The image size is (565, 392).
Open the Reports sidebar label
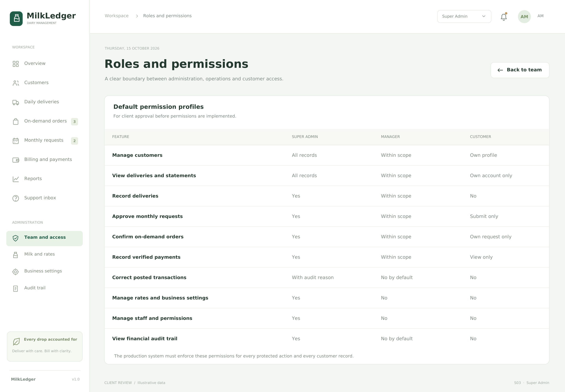point(33,179)
